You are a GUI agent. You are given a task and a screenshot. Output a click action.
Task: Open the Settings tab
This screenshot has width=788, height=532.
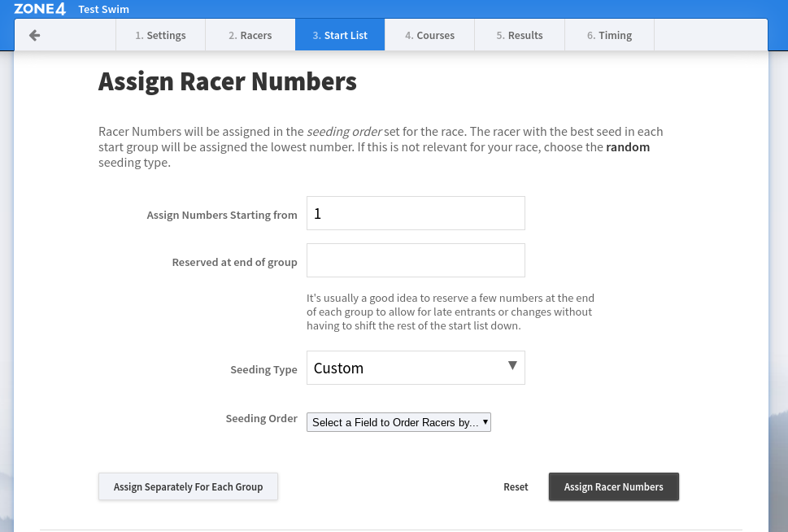(160, 35)
